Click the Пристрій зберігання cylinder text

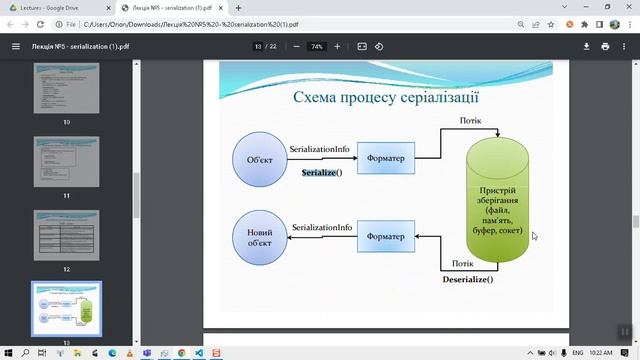tap(497, 210)
